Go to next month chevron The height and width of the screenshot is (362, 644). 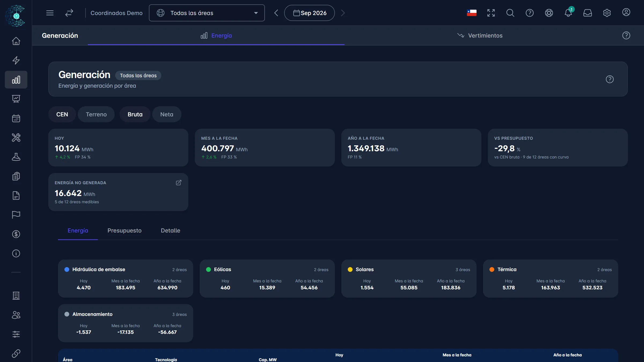(x=343, y=13)
